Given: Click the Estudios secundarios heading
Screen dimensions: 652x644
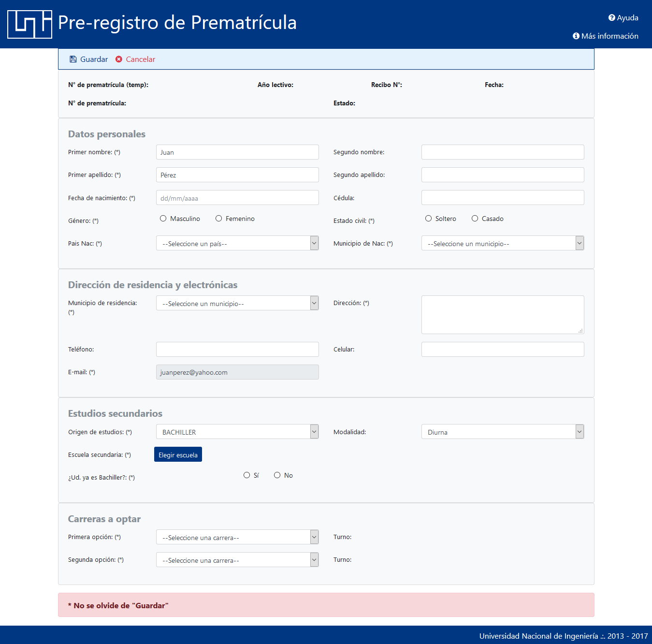Looking at the screenshot, I should coord(115,413).
